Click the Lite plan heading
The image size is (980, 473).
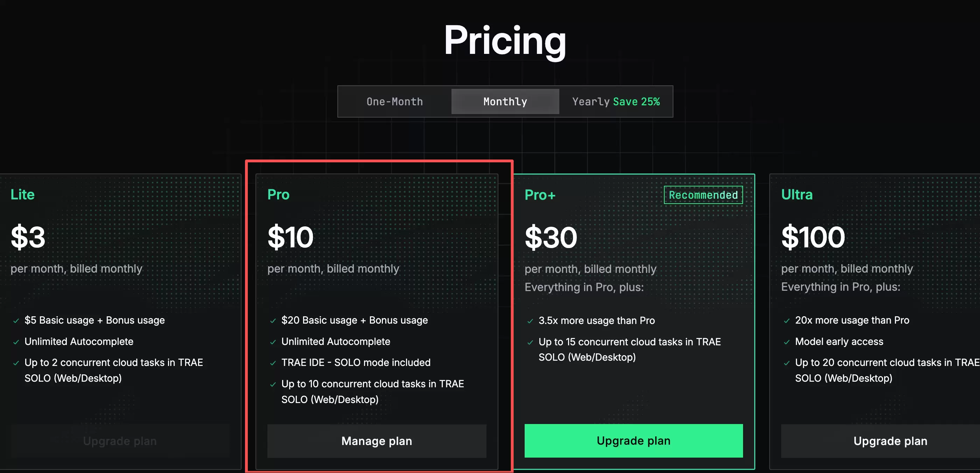tap(22, 194)
